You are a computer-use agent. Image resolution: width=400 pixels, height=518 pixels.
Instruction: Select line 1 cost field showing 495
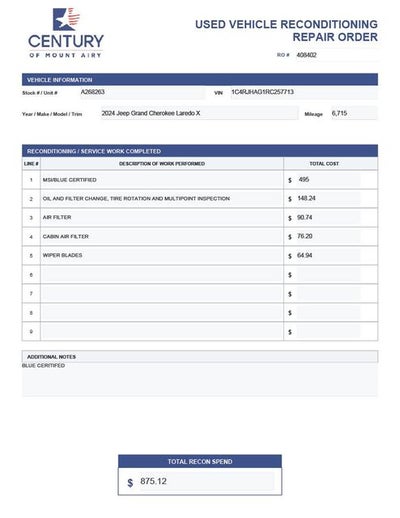click(328, 180)
